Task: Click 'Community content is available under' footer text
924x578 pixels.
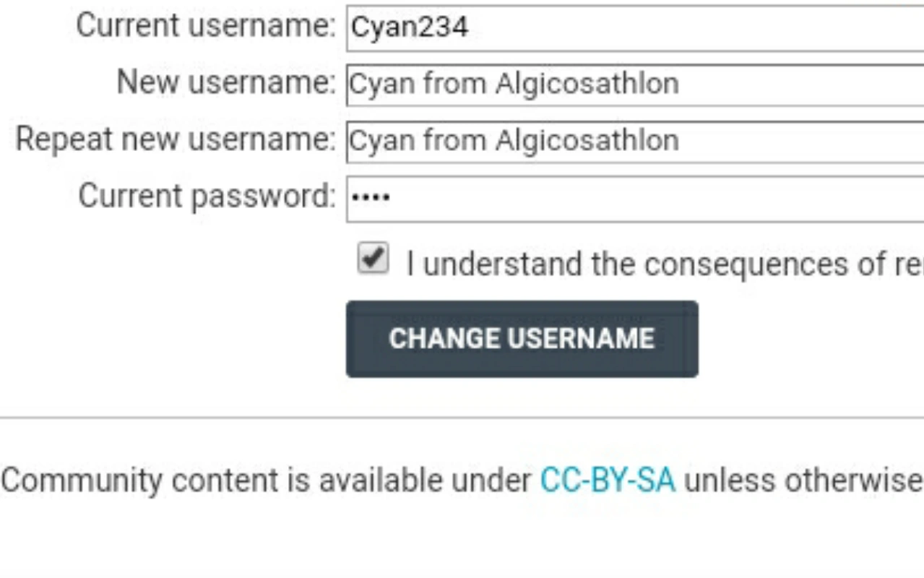Action: 267,480
